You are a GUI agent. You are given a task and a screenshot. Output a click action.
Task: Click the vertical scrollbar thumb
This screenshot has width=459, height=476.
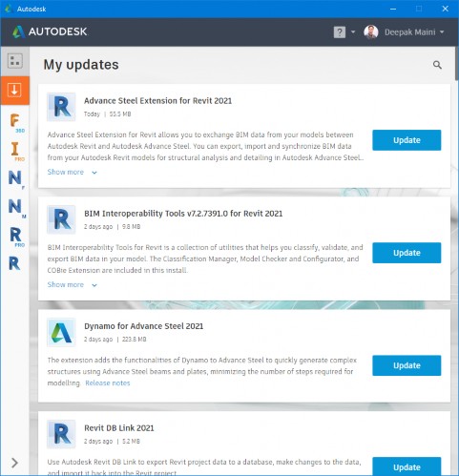coord(457,64)
